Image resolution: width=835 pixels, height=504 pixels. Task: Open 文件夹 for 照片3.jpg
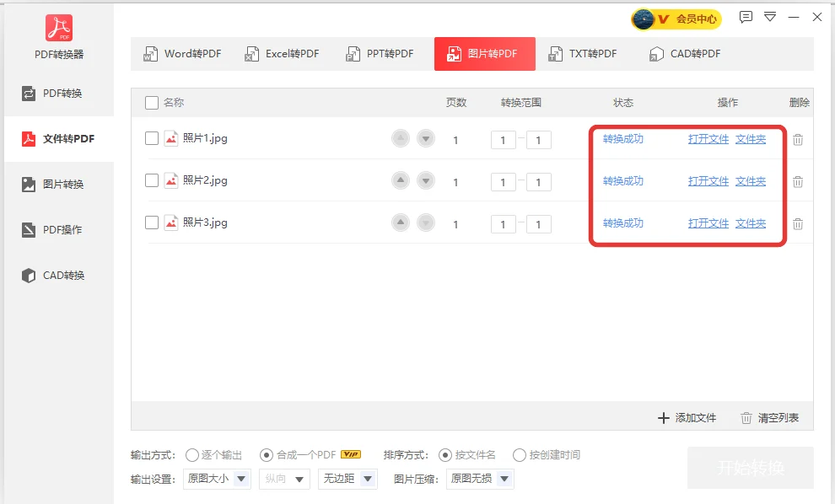point(751,223)
